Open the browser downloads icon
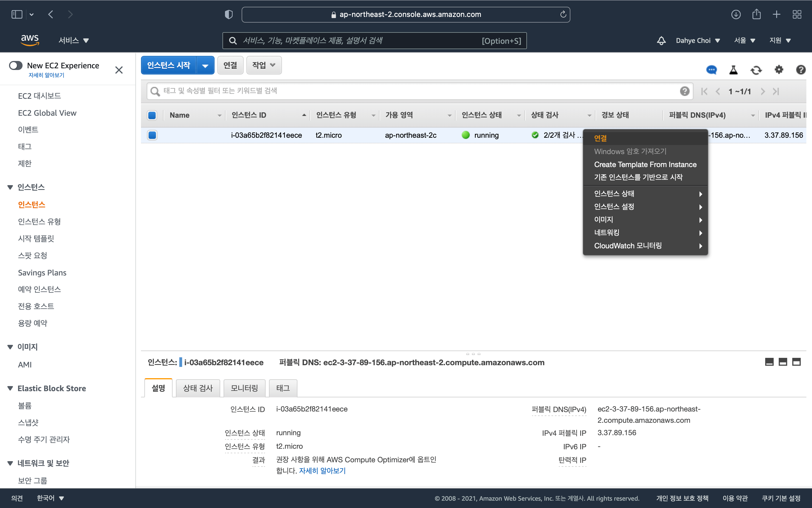This screenshot has width=812, height=508. point(736,14)
